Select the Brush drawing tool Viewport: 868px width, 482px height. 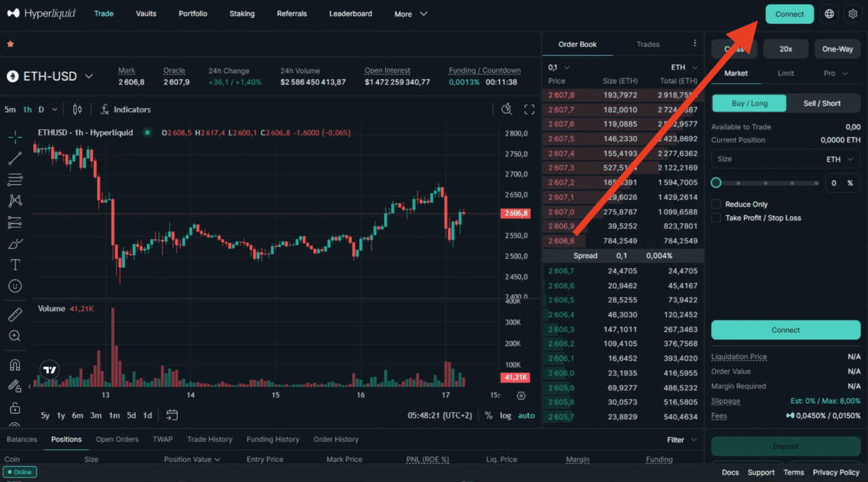pos(14,243)
